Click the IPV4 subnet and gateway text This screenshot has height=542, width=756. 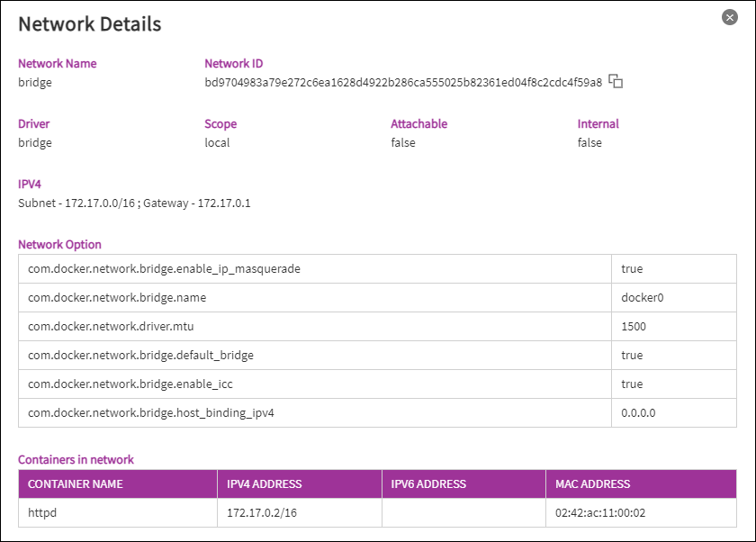(x=134, y=203)
